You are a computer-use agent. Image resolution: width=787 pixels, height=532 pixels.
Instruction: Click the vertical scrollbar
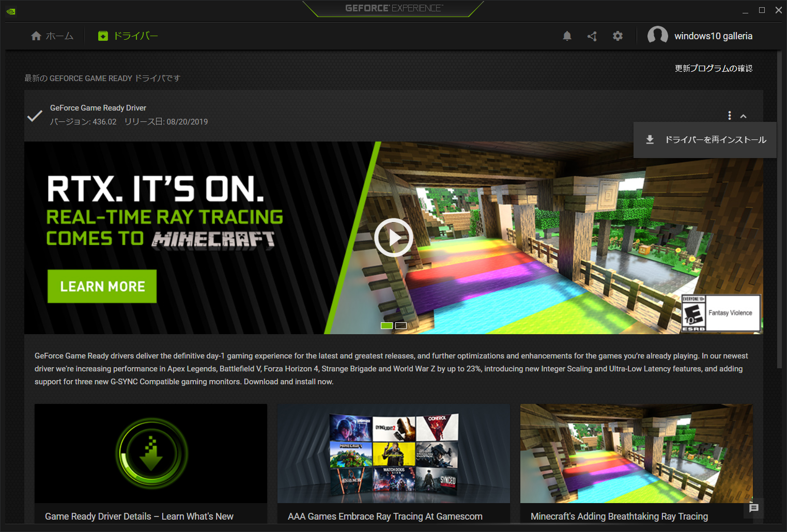pos(779,209)
